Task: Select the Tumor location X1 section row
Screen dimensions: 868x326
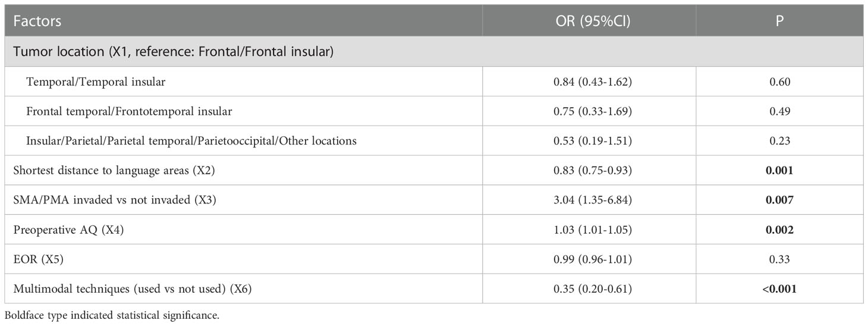Action: click(x=434, y=52)
